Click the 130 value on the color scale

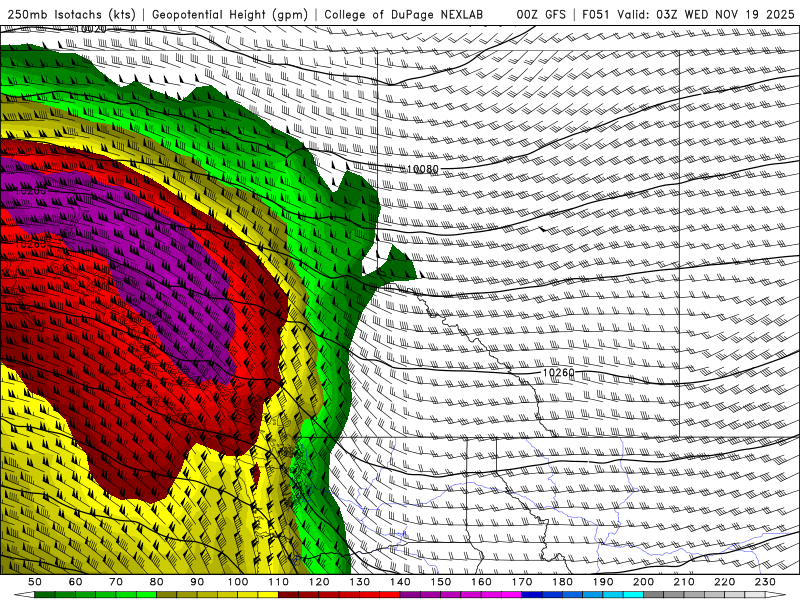[360, 582]
